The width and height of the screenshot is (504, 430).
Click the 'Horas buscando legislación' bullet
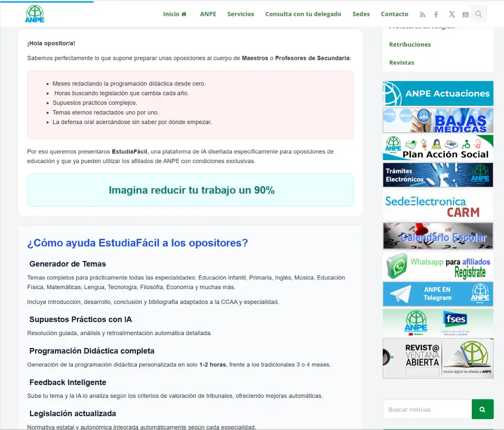click(122, 93)
